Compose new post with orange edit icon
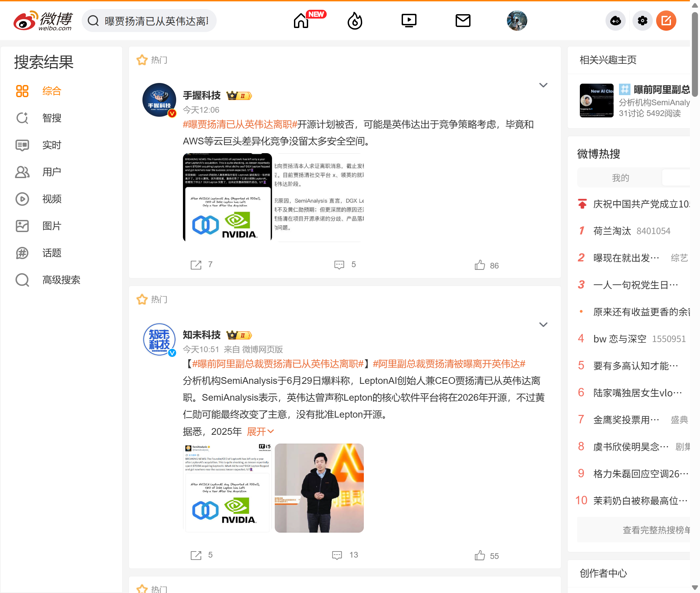Image resolution: width=700 pixels, height=593 pixels. [666, 21]
